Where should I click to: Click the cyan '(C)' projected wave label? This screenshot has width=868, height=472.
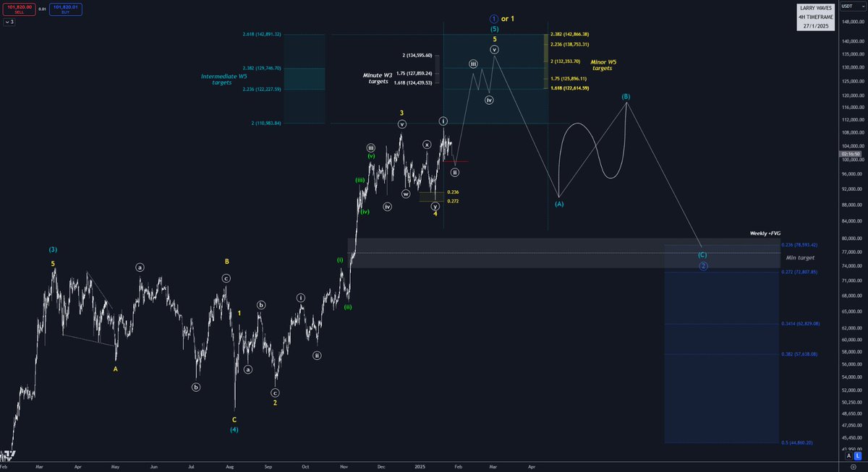click(702, 255)
